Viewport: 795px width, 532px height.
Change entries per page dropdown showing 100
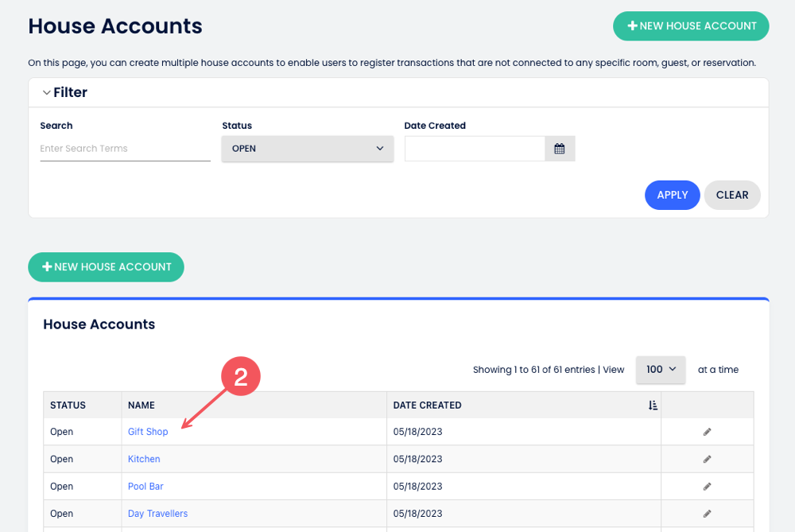660,369
